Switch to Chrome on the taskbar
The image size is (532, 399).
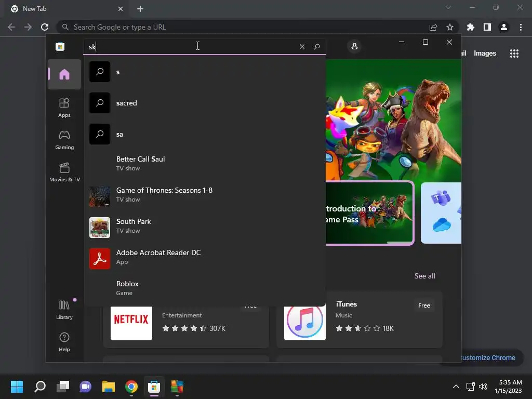(x=131, y=387)
